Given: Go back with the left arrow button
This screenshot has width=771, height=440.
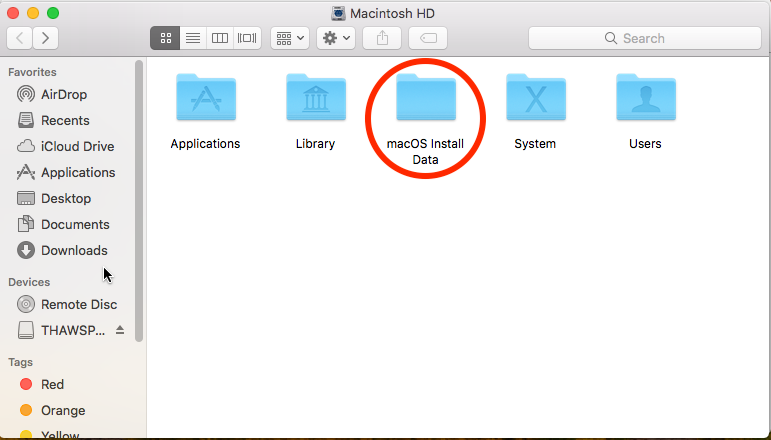Looking at the screenshot, I should tap(20, 38).
